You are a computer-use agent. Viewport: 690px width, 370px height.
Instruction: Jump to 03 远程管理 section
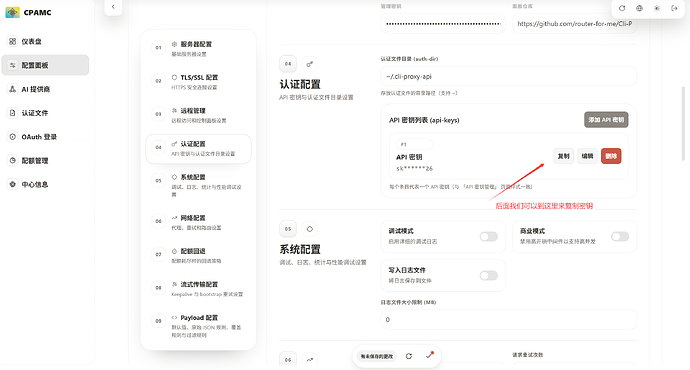pyautogui.click(x=198, y=115)
